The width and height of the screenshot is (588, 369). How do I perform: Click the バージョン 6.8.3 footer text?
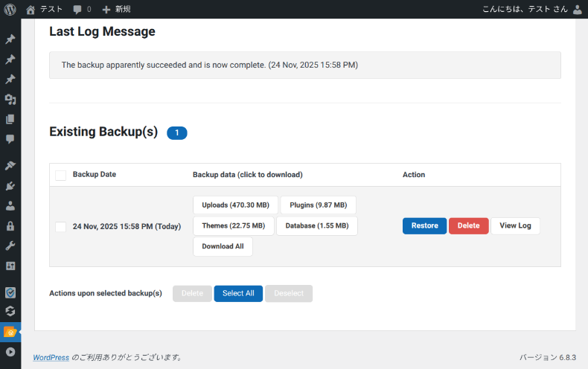tap(548, 357)
